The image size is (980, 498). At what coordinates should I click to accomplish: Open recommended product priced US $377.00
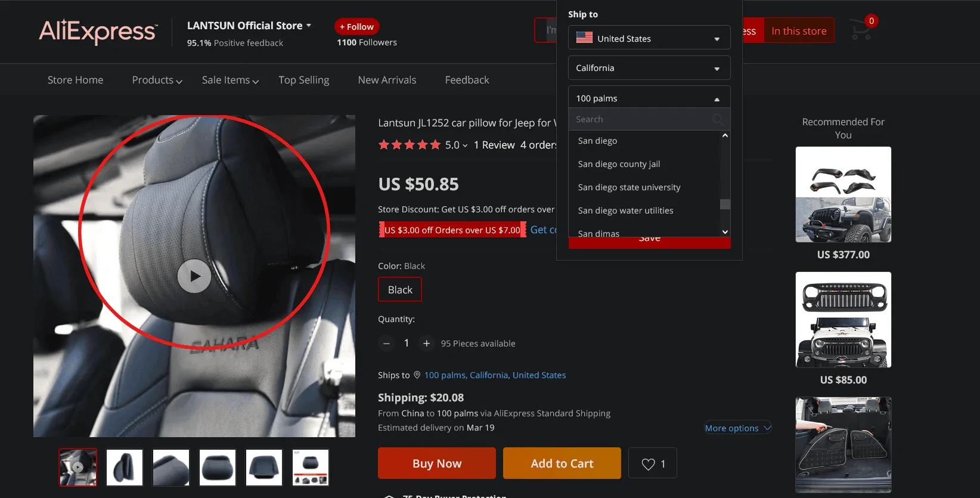click(x=843, y=194)
